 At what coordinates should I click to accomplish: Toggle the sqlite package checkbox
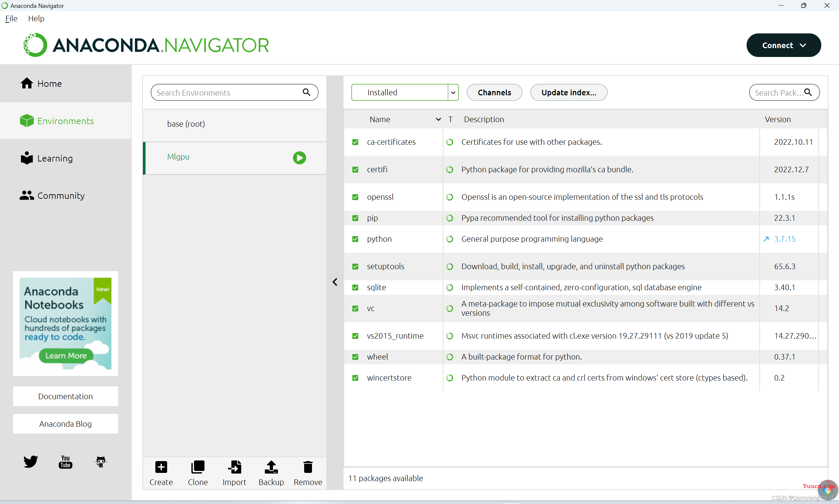(355, 288)
